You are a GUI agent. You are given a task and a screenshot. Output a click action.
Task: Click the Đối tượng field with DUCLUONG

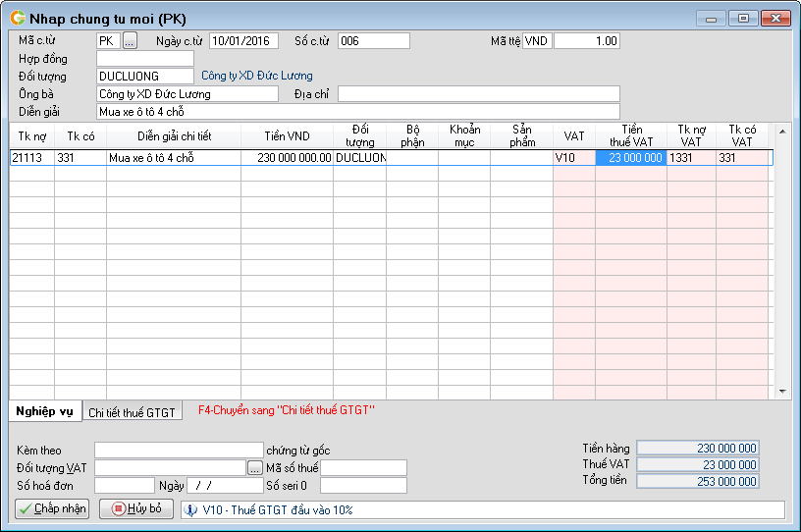(145, 77)
